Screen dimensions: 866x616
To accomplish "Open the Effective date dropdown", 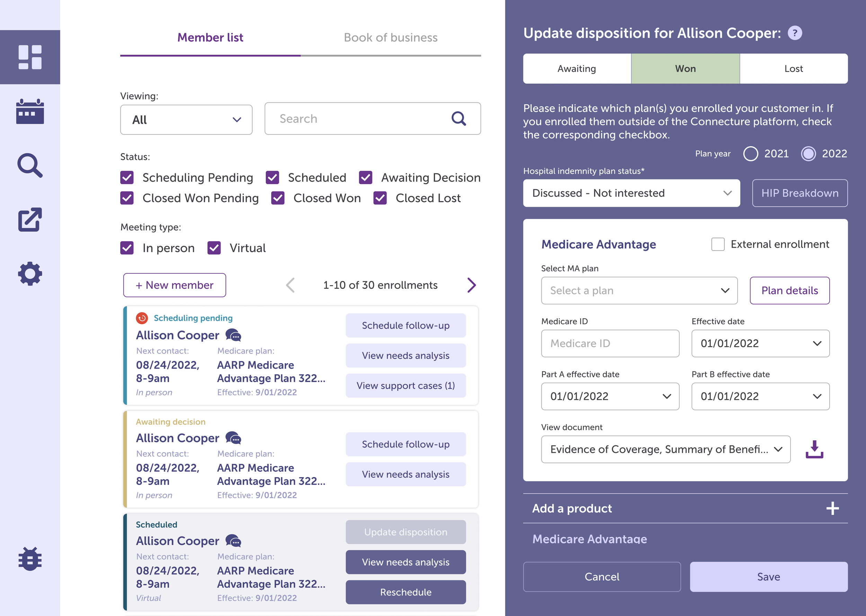I will 760,343.
